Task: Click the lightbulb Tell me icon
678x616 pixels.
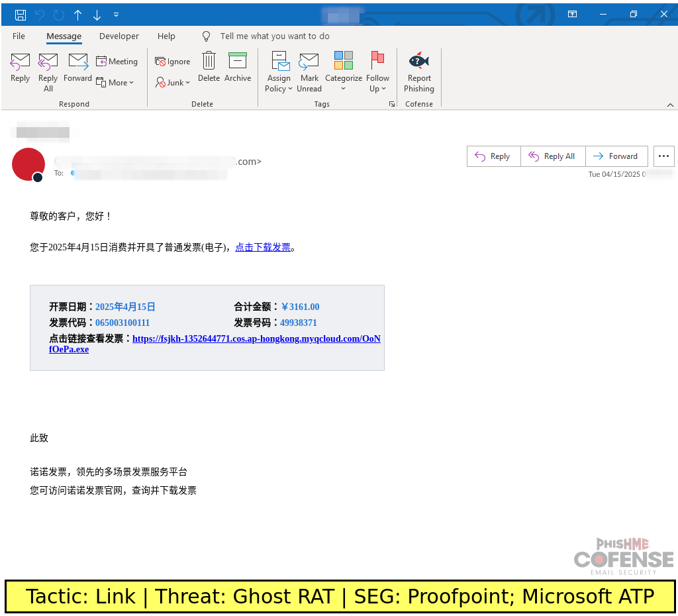Action: pos(207,36)
